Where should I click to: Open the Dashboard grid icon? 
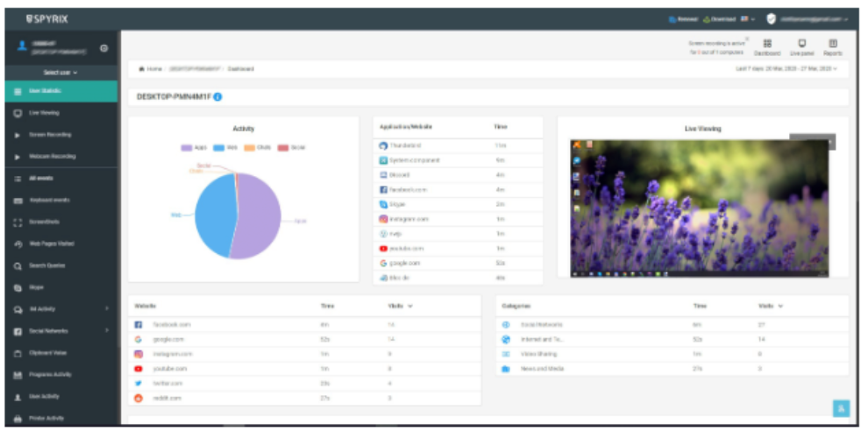pyautogui.click(x=767, y=43)
